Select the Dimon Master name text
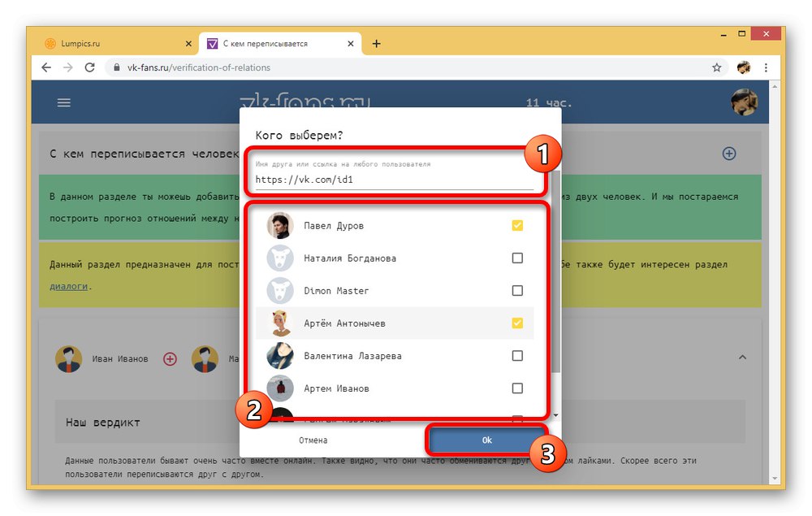Screen dimensions: 812x516 pos(336,291)
